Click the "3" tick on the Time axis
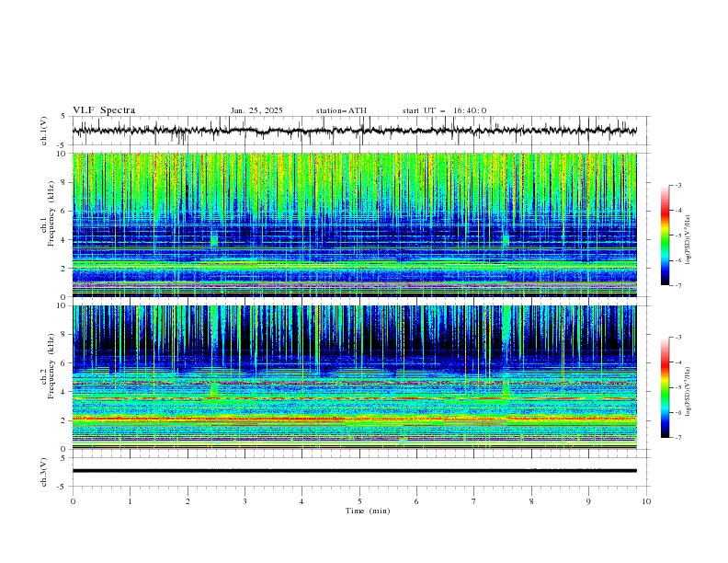The width and height of the screenshot is (728, 563). [245, 501]
